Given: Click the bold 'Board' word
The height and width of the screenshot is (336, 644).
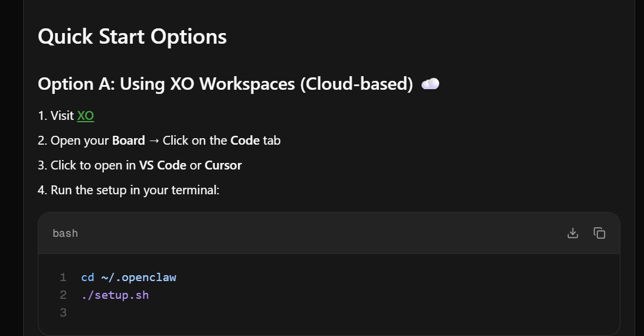Looking at the screenshot, I should coord(129,141).
